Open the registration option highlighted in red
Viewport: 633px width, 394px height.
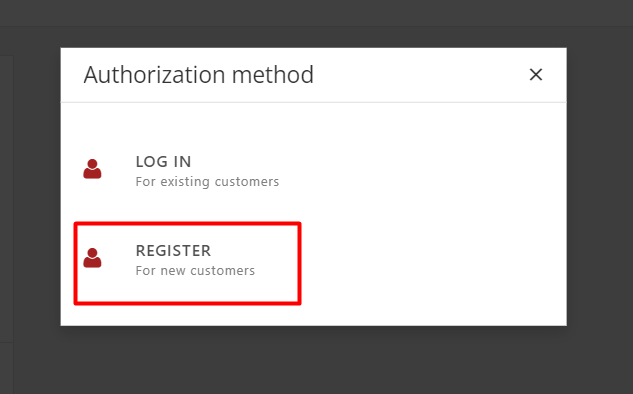coord(188,263)
